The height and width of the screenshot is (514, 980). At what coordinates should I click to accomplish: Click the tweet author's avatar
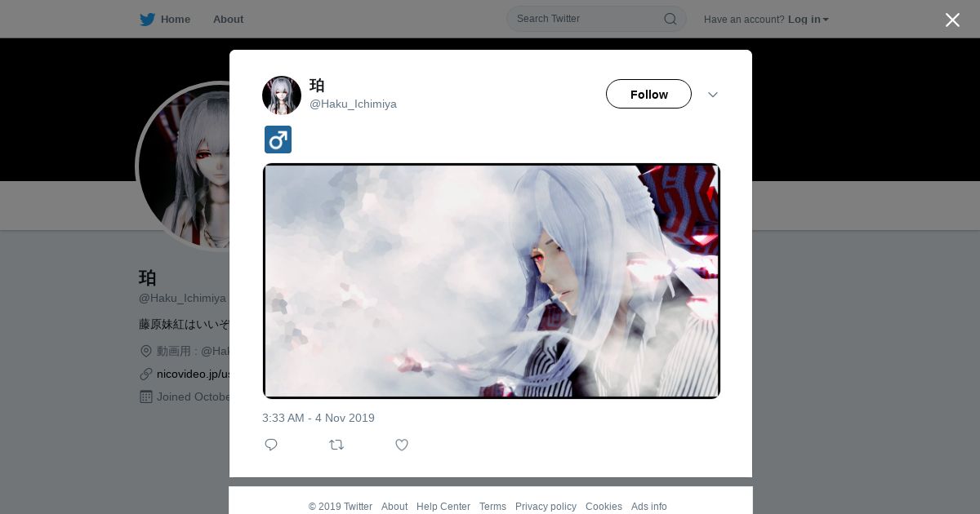pyautogui.click(x=282, y=95)
